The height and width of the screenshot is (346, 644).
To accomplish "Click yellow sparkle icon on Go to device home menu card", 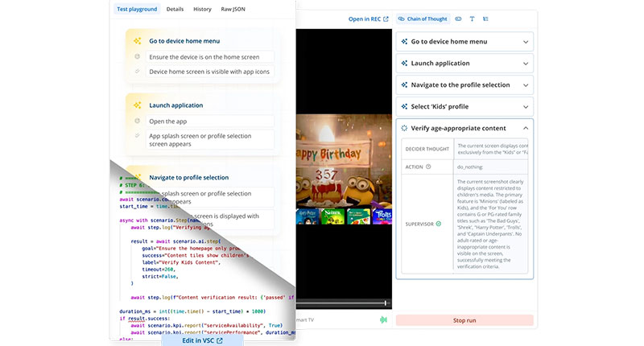I will tap(137, 41).
